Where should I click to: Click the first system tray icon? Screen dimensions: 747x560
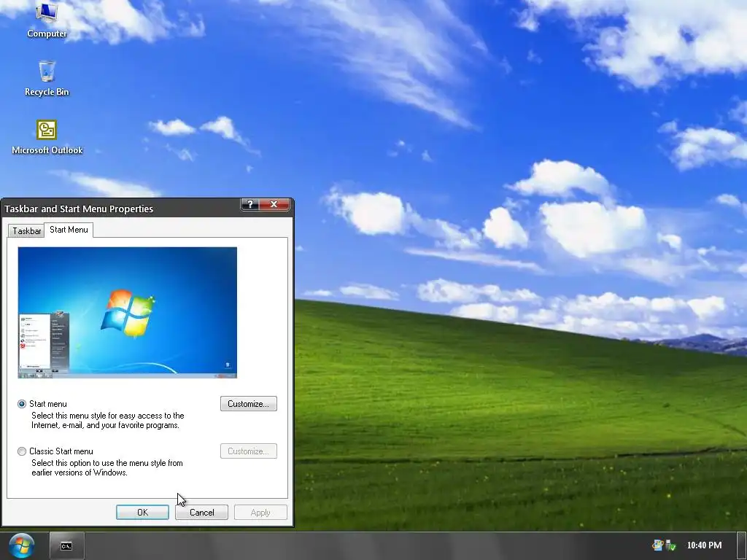point(658,545)
